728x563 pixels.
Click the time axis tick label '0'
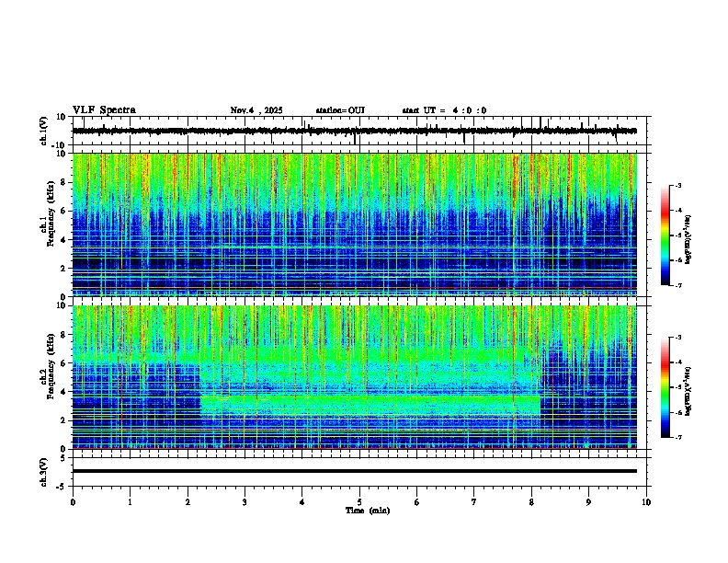[x=73, y=502]
